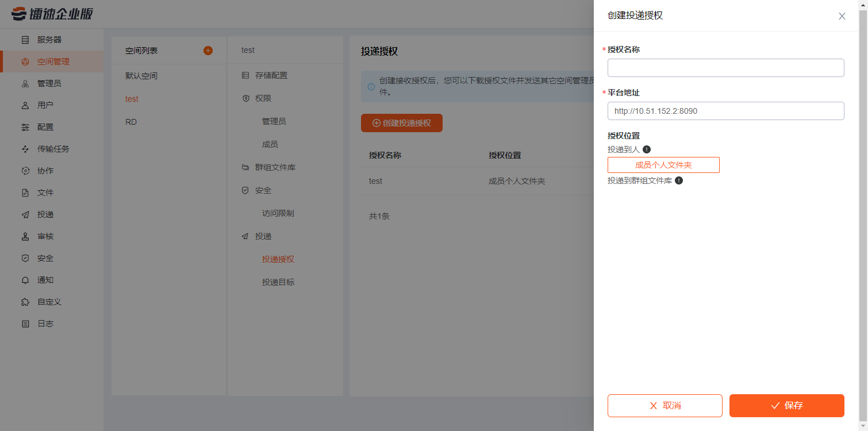
Task: Click the shield icon beside sidebar 安全
Action: click(x=25, y=258)
